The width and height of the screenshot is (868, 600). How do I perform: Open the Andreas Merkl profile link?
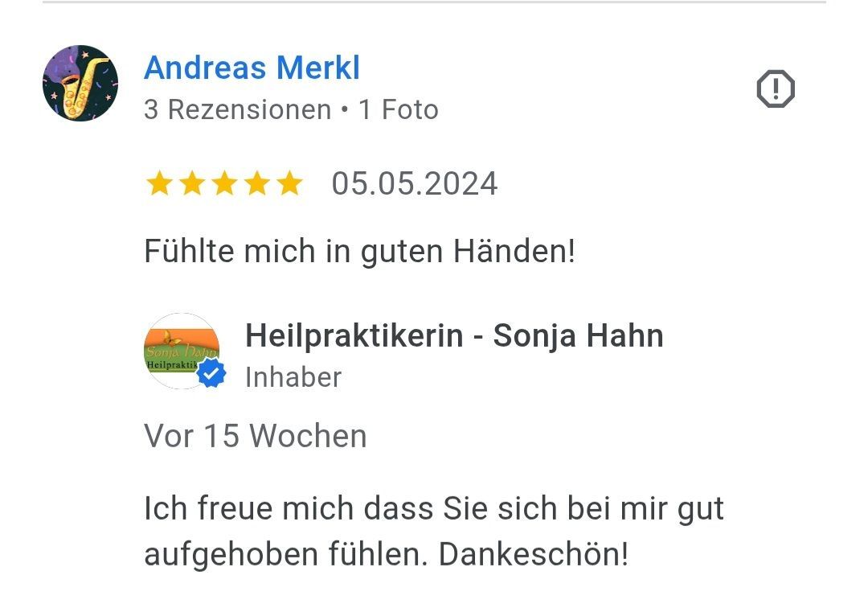pyautogui.click(x=252, y=68)
